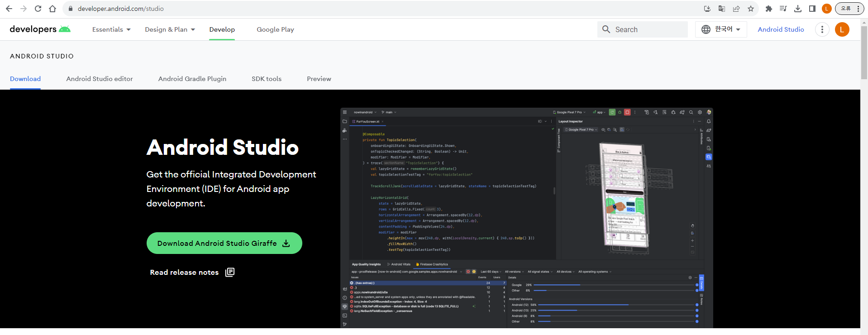Open the browser home page icon
Viewport: 868px width, 335px height.
click(52, 9)
